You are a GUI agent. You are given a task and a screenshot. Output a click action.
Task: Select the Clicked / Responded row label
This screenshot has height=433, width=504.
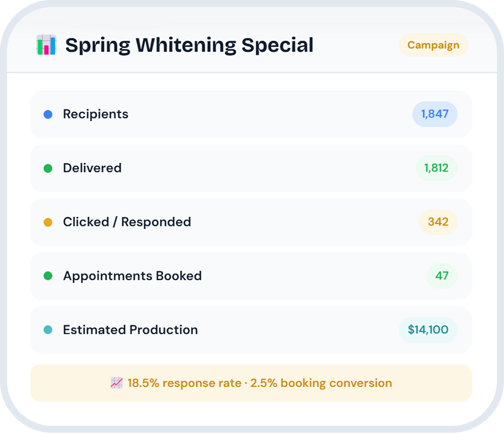pyautogui.click(x=127, y=222)
